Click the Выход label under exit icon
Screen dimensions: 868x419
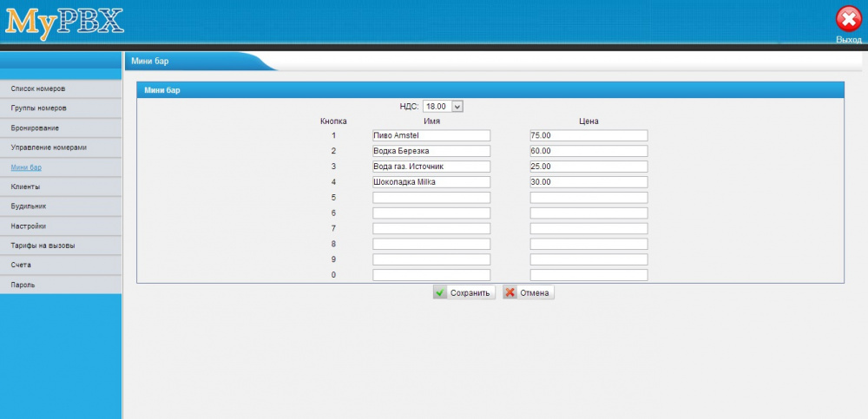pyautogui.click(x=849, y=40)
